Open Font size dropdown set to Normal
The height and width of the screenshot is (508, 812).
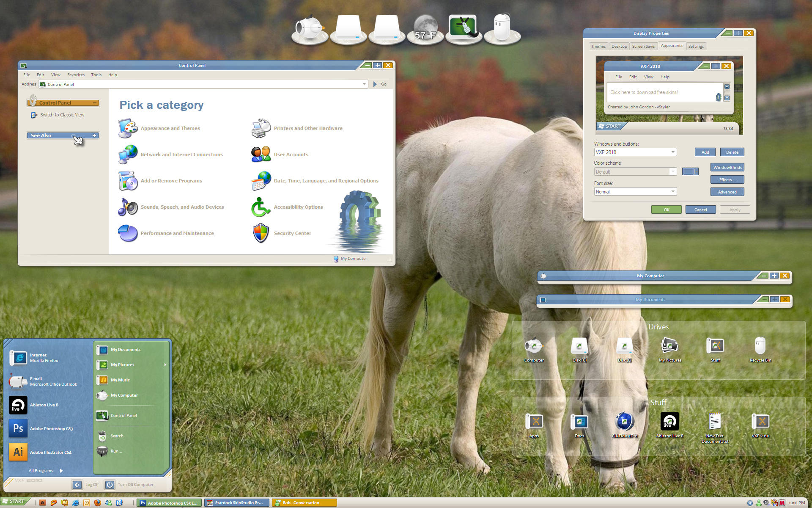tap(635, 192)
